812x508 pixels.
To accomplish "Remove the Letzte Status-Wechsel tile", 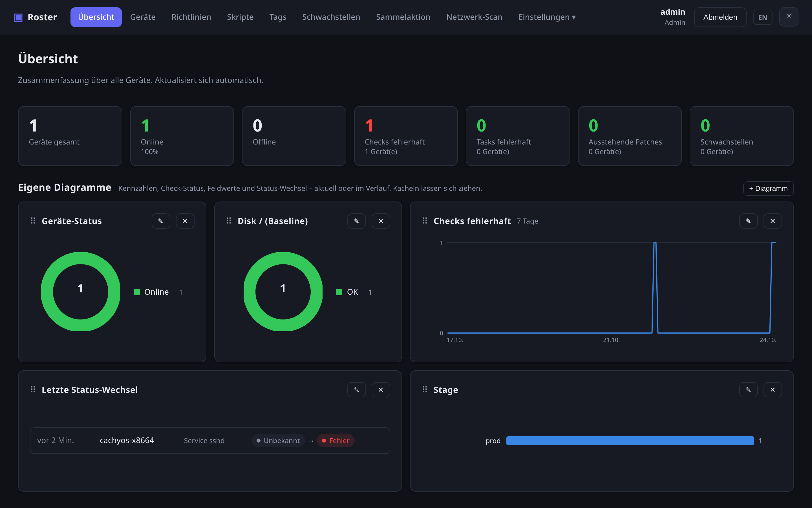I will click(381, 389).
